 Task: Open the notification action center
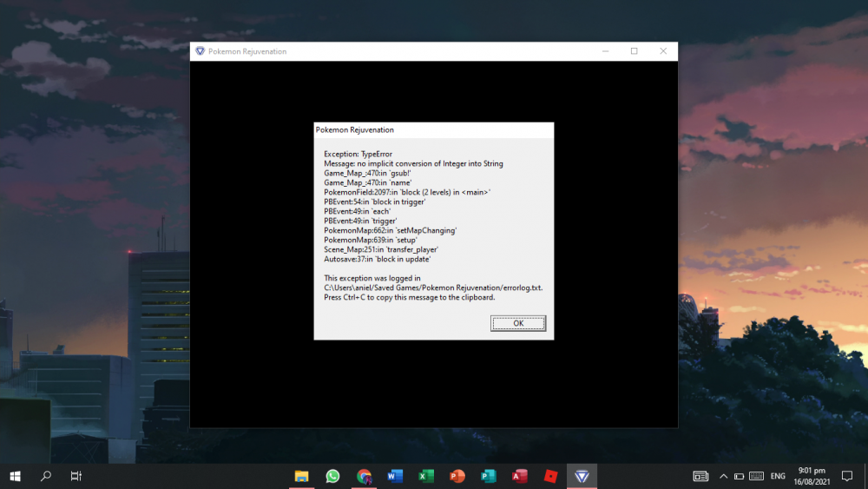(847, 476)
